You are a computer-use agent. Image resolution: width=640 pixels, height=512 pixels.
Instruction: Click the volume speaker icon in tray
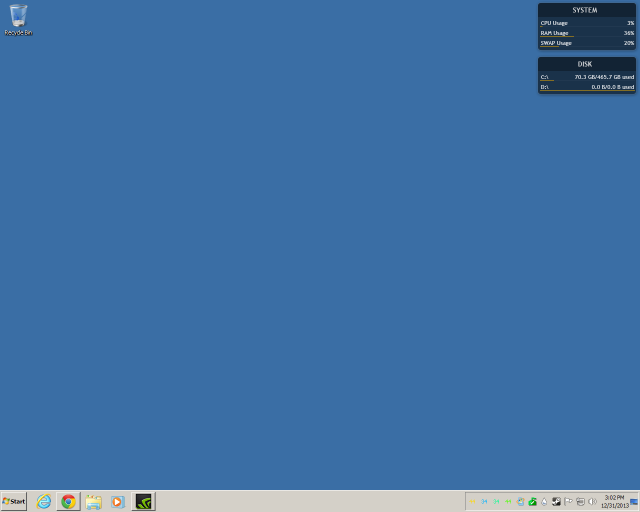592,501
